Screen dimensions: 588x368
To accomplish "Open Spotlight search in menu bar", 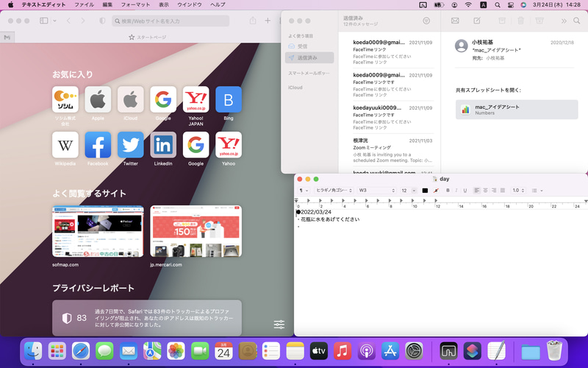I will pyautogui.click(x=498, y=5).
